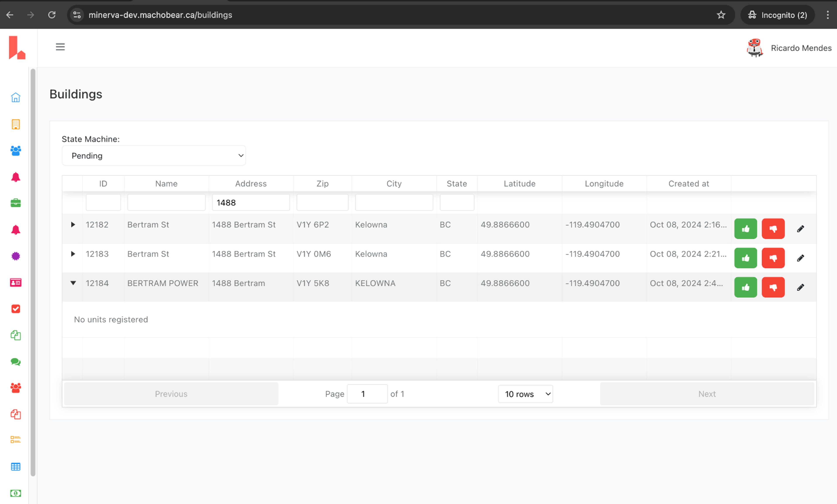
Task: Open the State Machine dropdown
Action: coord(153,156)
